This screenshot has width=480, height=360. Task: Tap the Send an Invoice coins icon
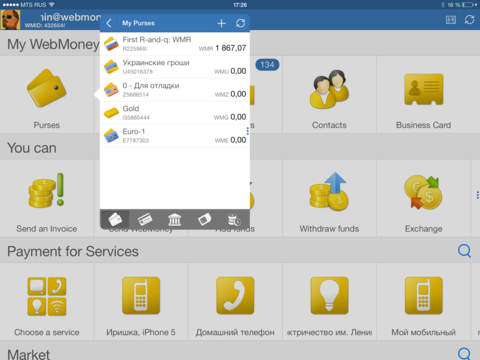point(46,190)
